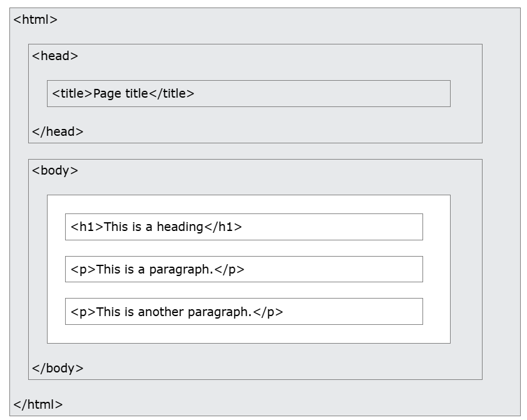
Task: Click the opening <body> tag label
Action: click(x=54, y=170)
